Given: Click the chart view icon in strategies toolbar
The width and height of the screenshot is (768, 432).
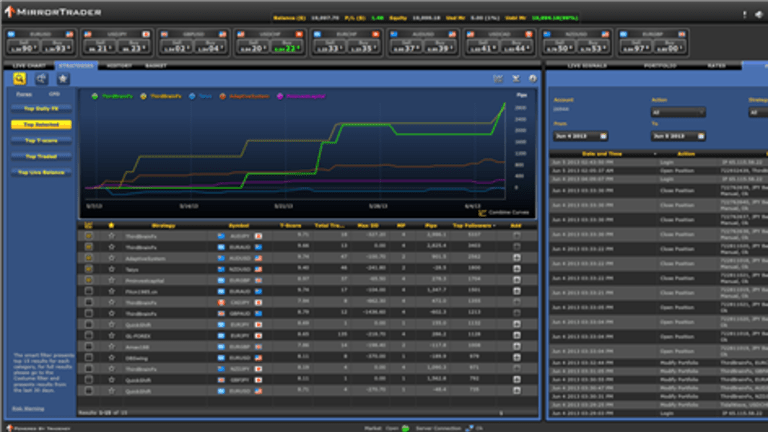Looking at the screenshot, I should [x=498, y=78].
